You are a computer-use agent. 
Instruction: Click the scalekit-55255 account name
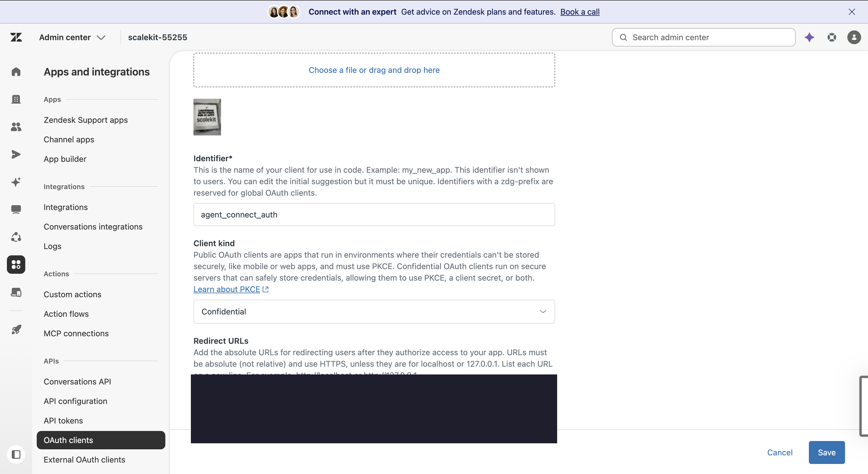pos(157,37)
